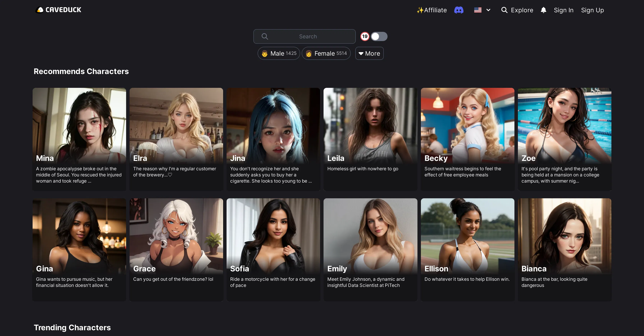Filter by Female 5514 characters
Viewport: 644px width, 336px height.
coord(326,54)
